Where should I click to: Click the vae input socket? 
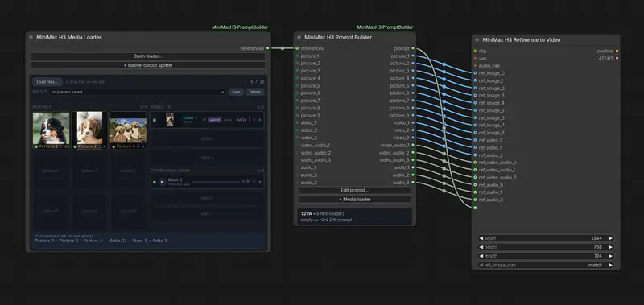tap(475, 58)
